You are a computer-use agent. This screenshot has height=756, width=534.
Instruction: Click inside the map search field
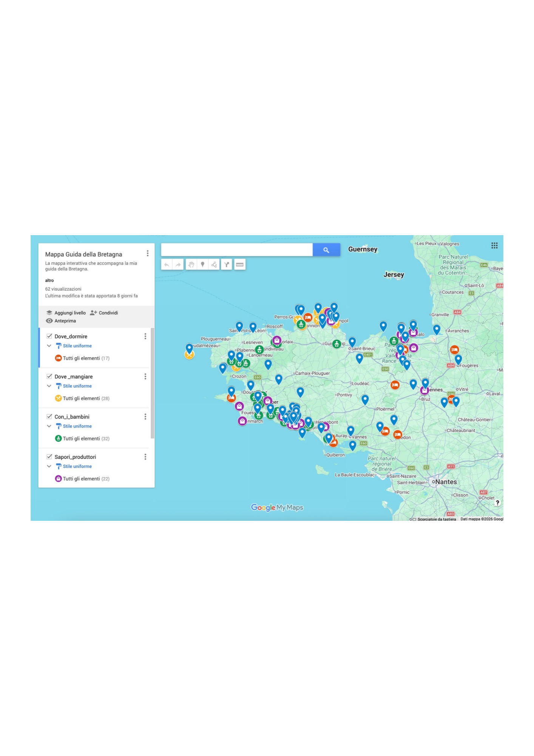click(237, 250)
